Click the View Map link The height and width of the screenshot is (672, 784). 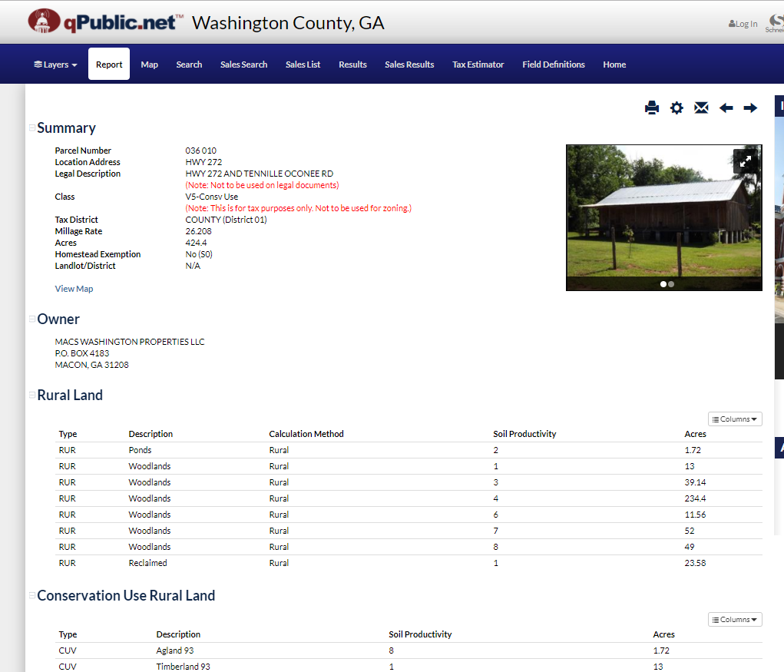tap(74, 289)
